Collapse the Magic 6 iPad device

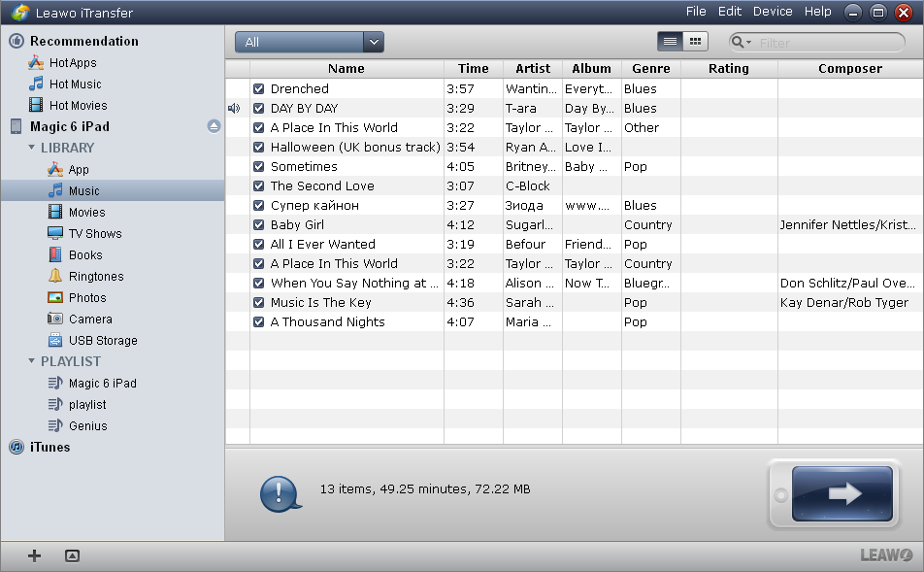[x=213, y=125]
